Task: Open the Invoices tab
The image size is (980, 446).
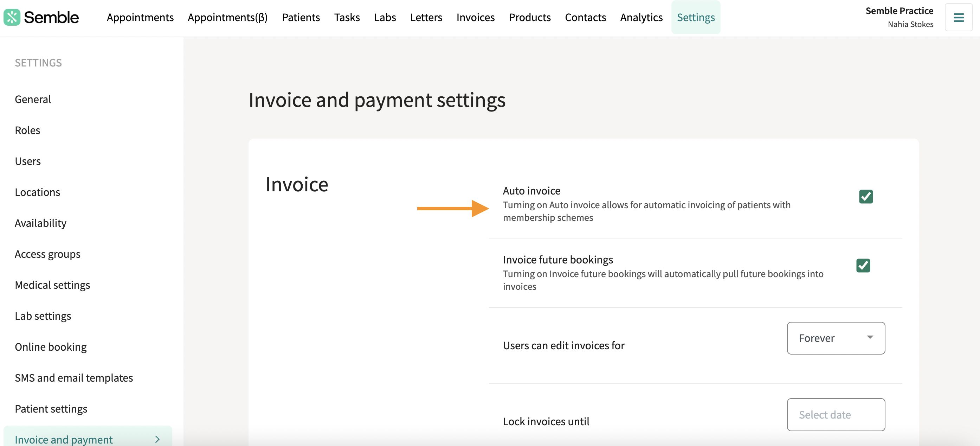Action: click(x=476, y=18)
